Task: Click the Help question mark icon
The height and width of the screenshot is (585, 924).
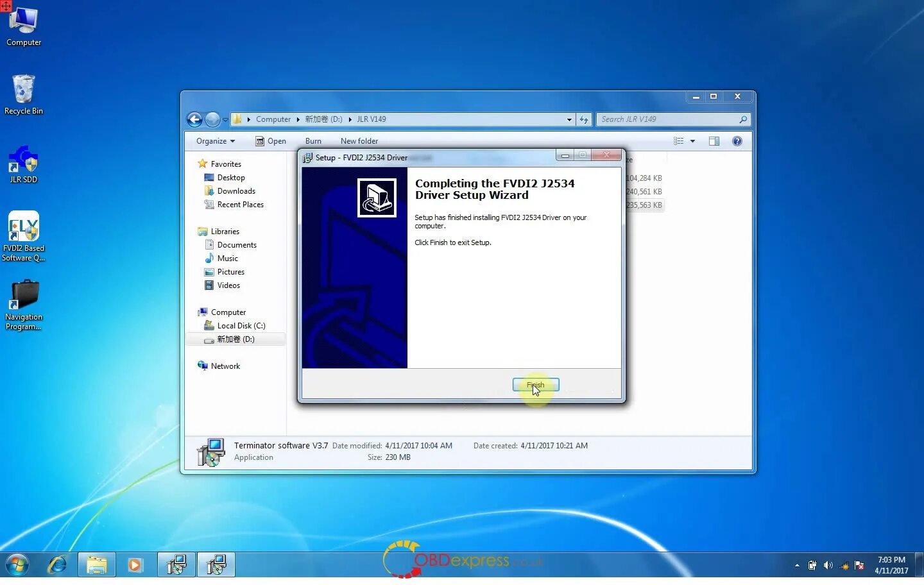Action: click(737, 141)
